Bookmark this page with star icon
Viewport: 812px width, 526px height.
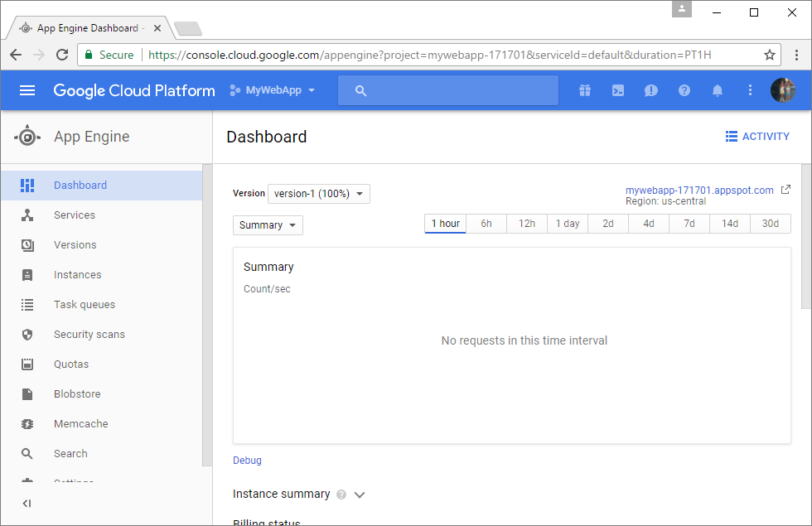(770, 55)
